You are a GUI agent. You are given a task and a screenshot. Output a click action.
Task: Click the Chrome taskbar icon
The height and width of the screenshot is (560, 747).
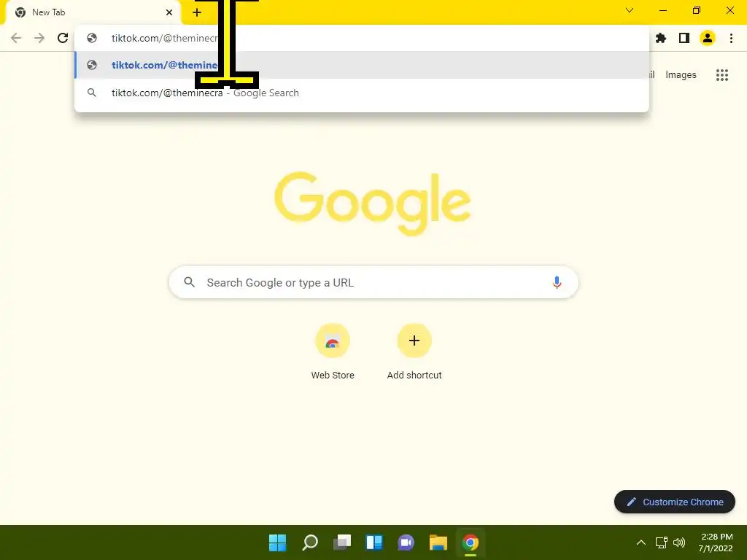(x=471, y=542)
